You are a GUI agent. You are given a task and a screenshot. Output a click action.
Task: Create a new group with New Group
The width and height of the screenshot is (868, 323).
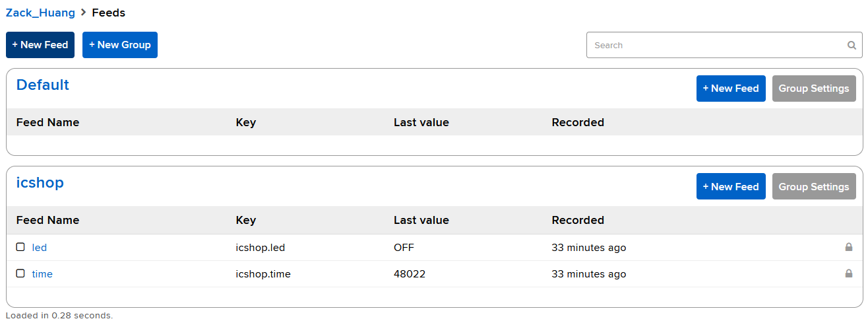pyautogui.click(x=120, y=45)
